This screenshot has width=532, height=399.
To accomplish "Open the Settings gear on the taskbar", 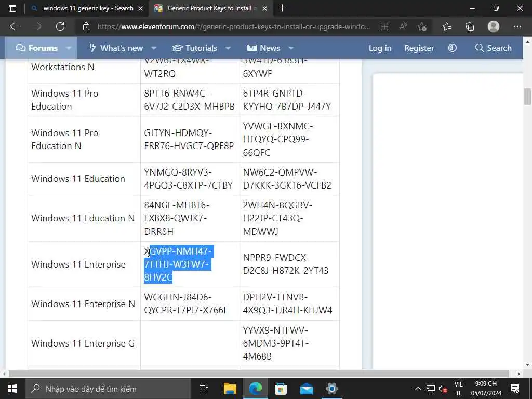I will pyautogui.click(x=332, y=389).
